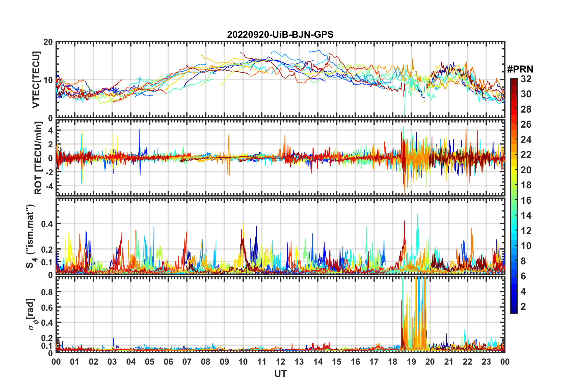
Task: Select the UT hour tick label "11"
Action: (262, 362)
